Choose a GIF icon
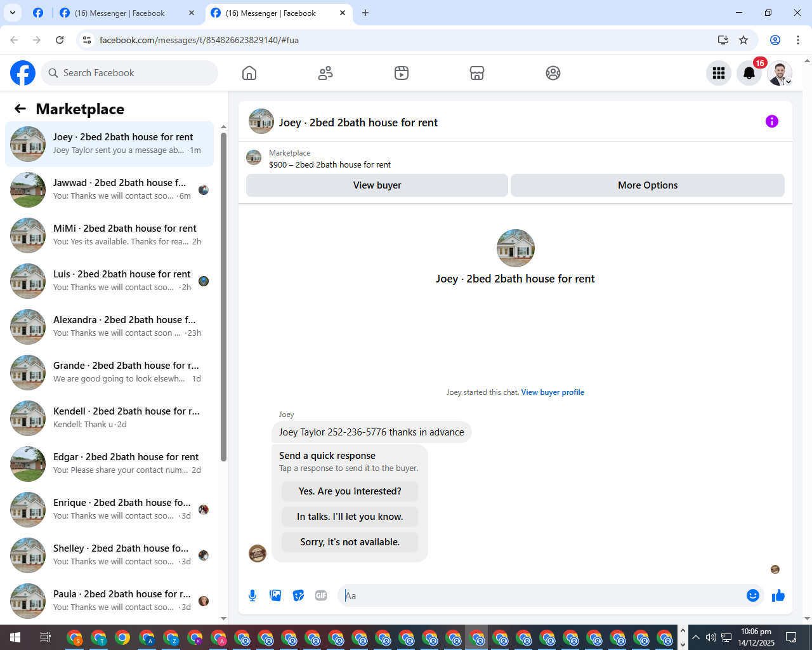This screenshot has width=812, height=650. 321,595
